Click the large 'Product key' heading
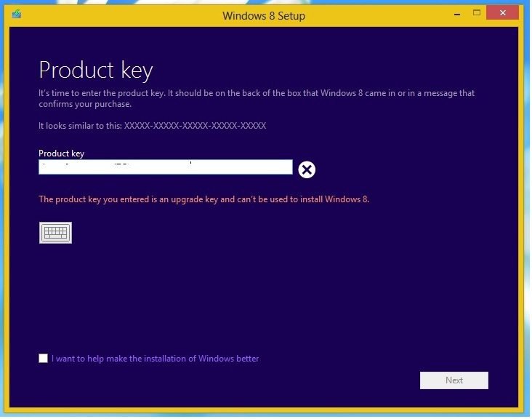Viewport: 532px width, 419px height. click(95, 70)
